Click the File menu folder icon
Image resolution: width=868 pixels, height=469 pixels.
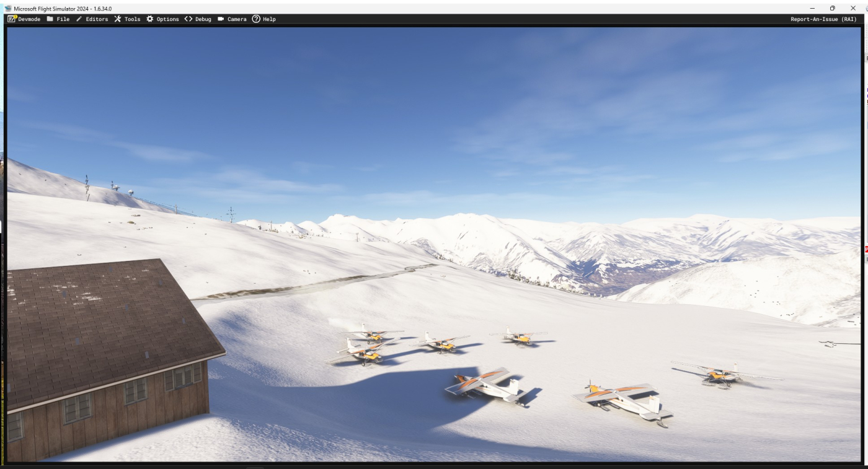pyautogui.click(x=50, y=19)
